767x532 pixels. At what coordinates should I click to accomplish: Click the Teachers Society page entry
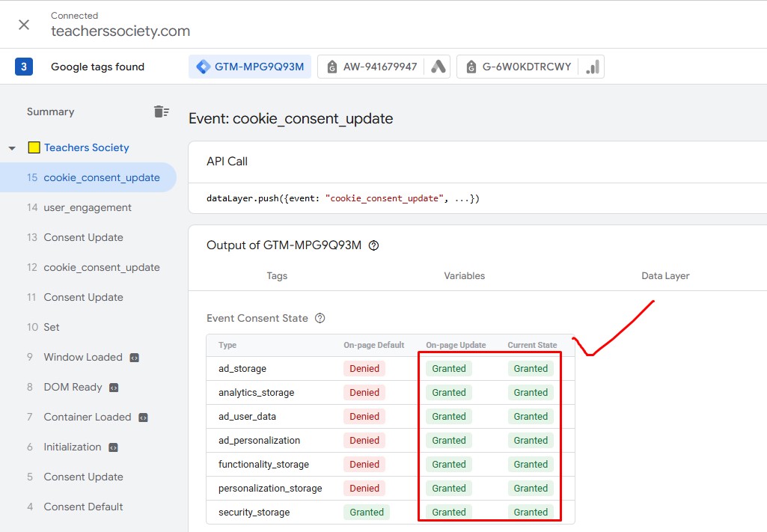pyautogui.click(x=86, y=147)
